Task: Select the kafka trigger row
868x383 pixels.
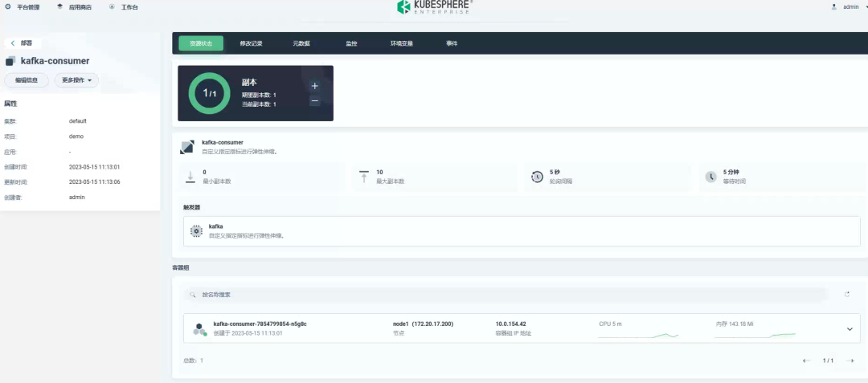Action: pyautogui.click(x=522, y=231)
